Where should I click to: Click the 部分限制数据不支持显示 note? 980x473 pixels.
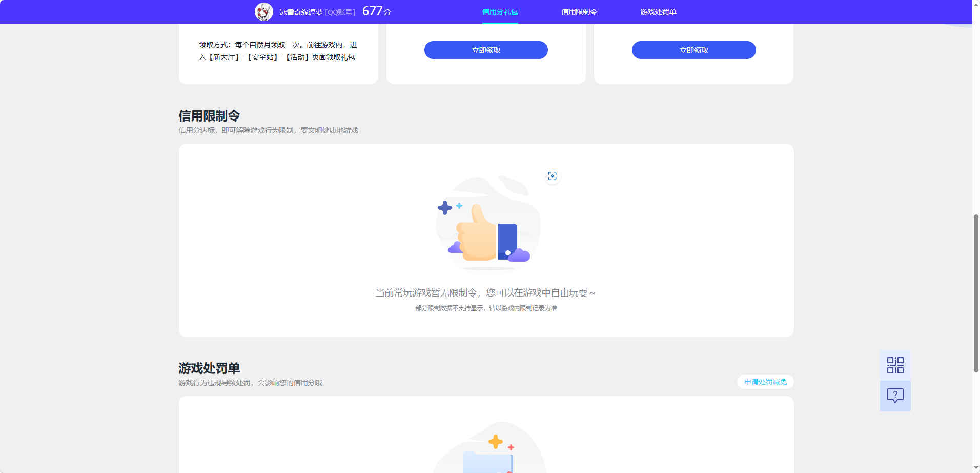486,308
